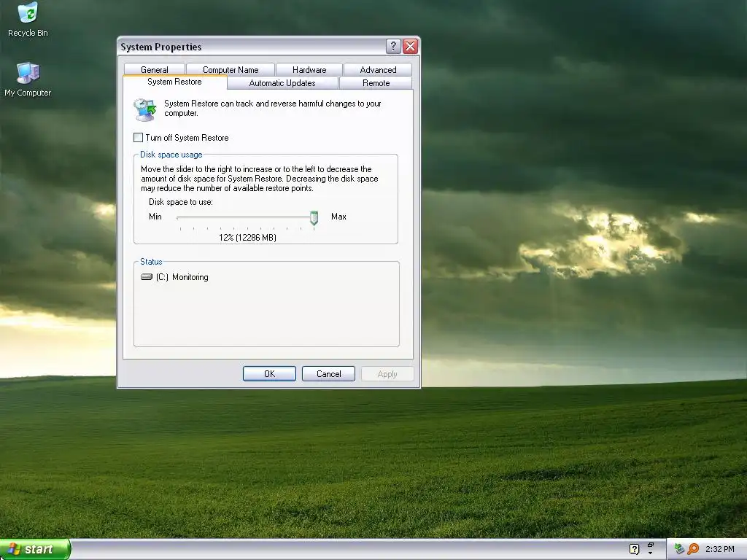The image size is (747, 560).
Task: Open the Start menu
Action: [x=35, y=549]
